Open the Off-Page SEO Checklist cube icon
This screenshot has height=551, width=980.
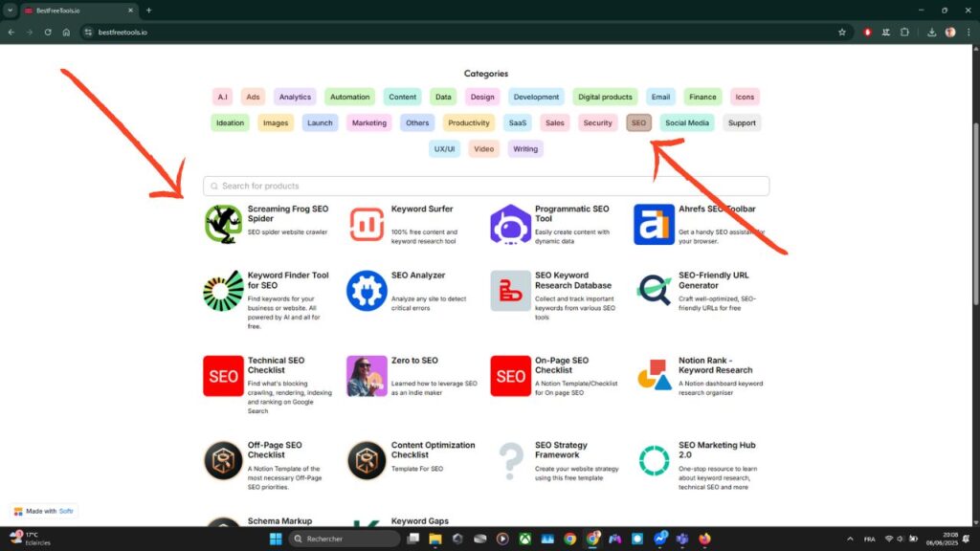pyautogui.click(x=223, y=460)
